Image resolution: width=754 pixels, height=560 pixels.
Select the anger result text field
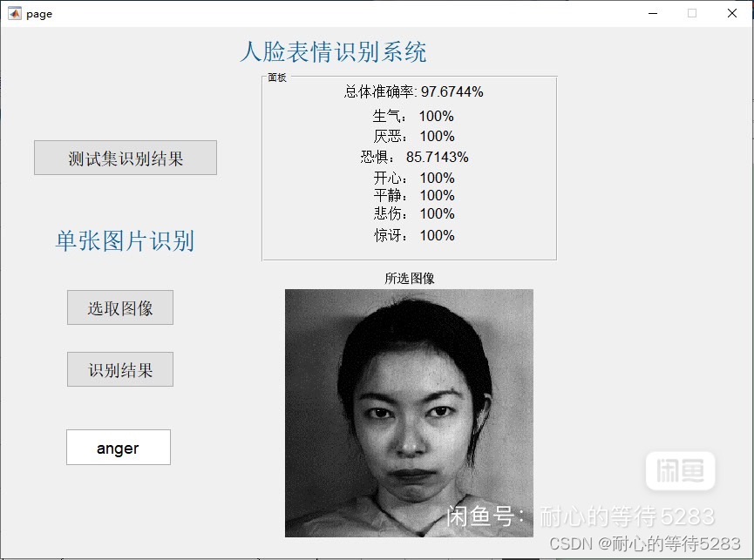click(x=119, y=447)
